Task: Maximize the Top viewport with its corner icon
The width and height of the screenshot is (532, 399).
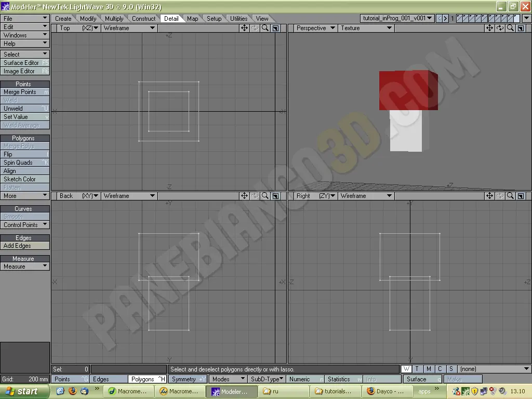Action: click(x=276, y=28)
